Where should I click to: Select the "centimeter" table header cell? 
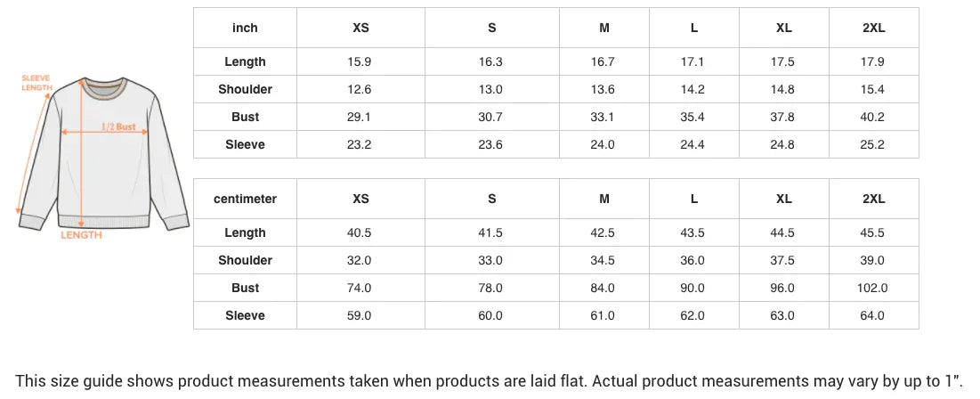(245, 199)
